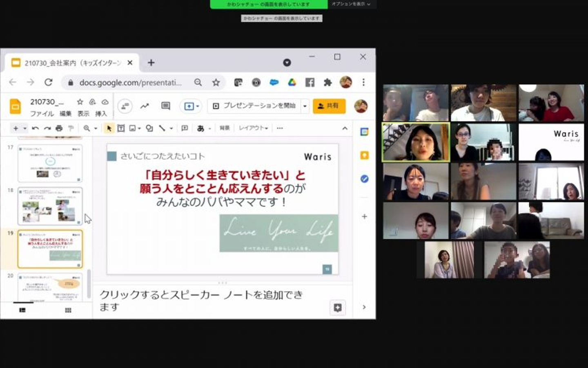Bookmark this page with the address bar star
Screen dimensions: 588x368
(216, 83)
